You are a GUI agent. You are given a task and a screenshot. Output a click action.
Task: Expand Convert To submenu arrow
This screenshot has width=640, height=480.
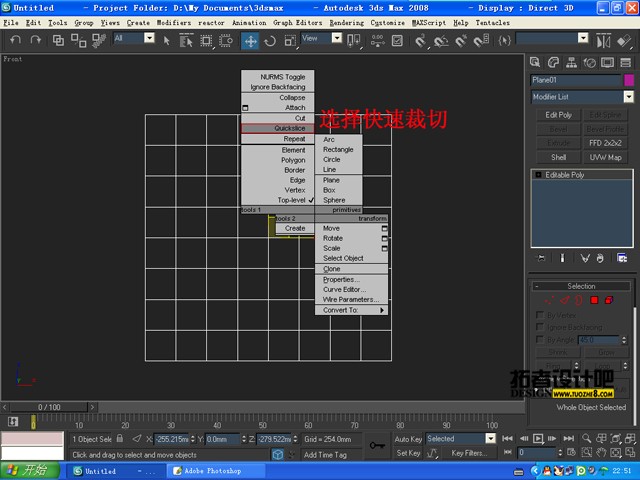tap(382, 311)
